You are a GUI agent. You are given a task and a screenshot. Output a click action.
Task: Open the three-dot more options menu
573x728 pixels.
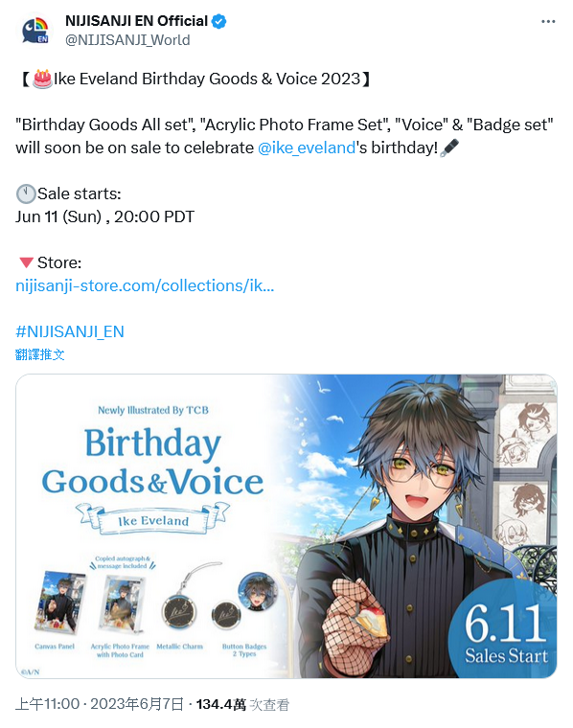[x=548, y=21]
